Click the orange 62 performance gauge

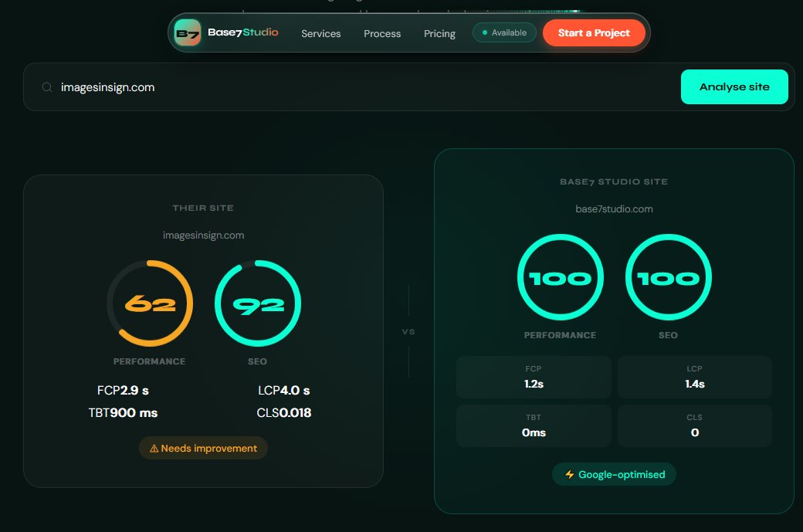pos(150,303)
